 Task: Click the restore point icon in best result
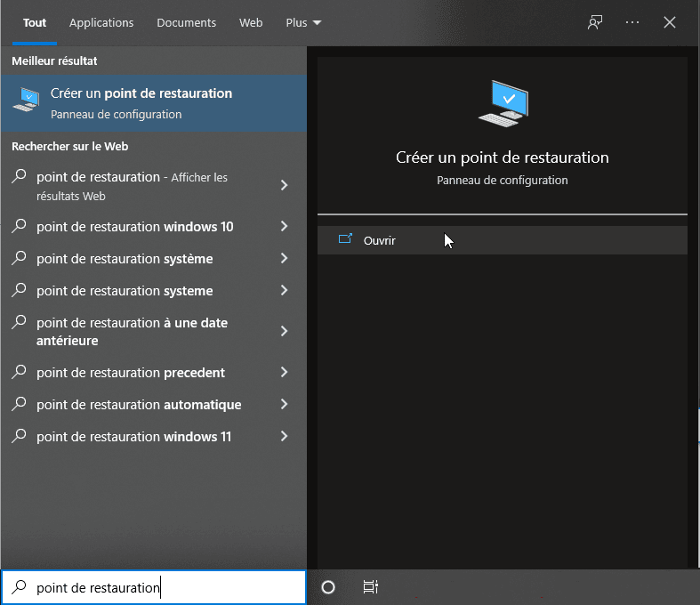pyautogui.click(x=28, y=102)
